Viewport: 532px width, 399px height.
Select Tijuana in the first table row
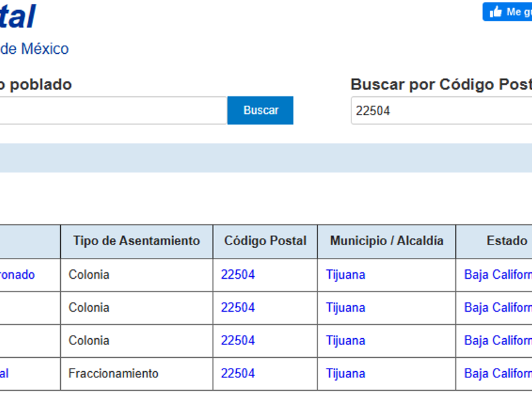tap(345, 275)
